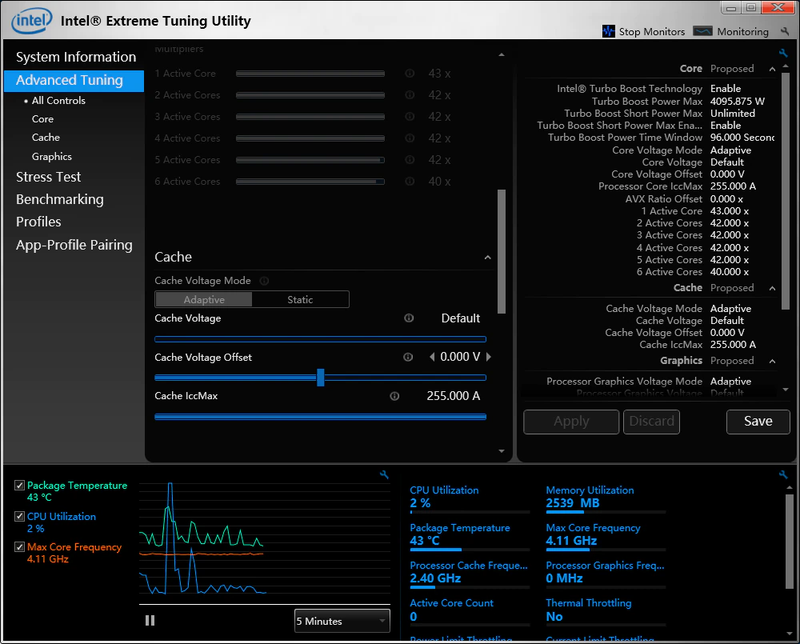This screenshot has width=800, height=644.
Task: Click wrench icon above the monitoring graph
Action: point(384,475)
